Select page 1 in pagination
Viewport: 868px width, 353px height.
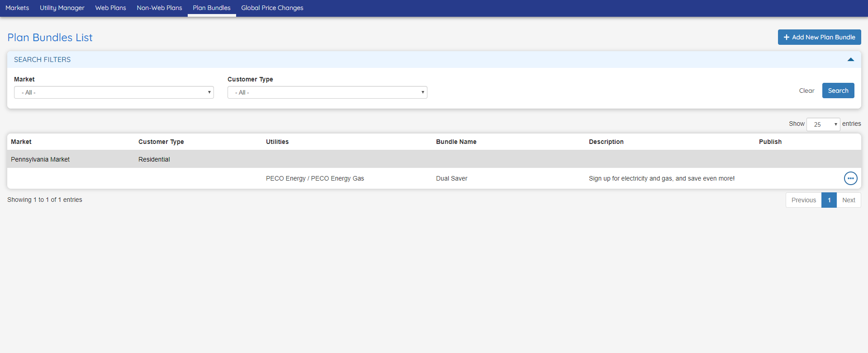[829, 200]
